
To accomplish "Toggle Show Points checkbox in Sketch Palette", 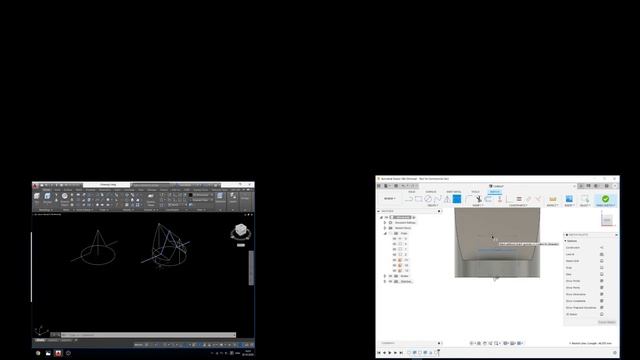I will click(x=602, y=287).
